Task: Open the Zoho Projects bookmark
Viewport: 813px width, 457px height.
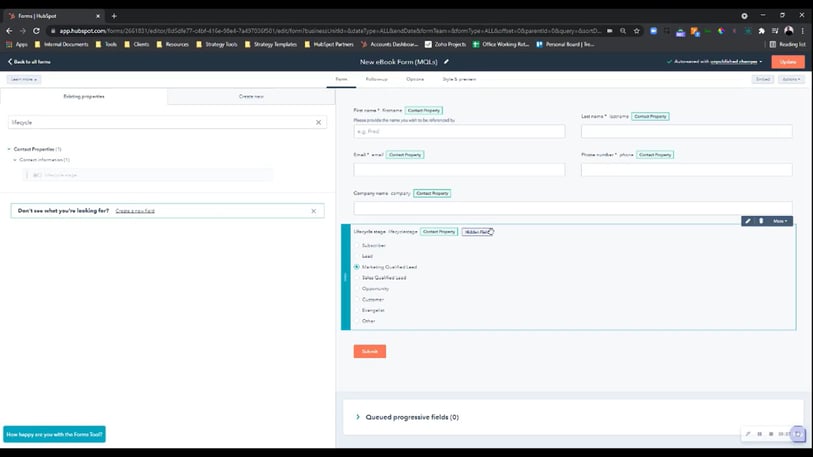Action: [x=445, y=45]
